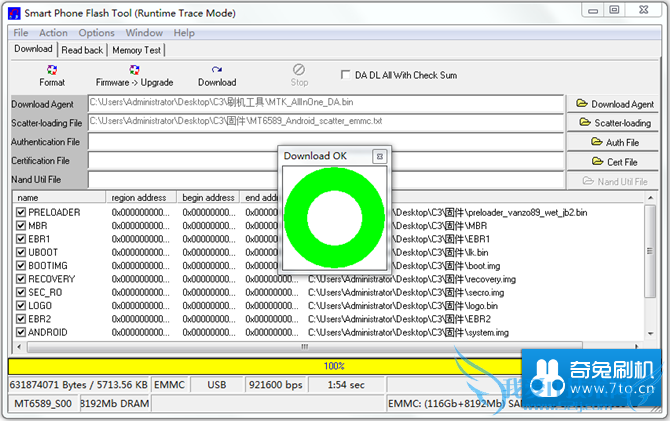Viewport: 670px width, 421px height.
Task: Close the Download OK popup
Action: [379, 156]
